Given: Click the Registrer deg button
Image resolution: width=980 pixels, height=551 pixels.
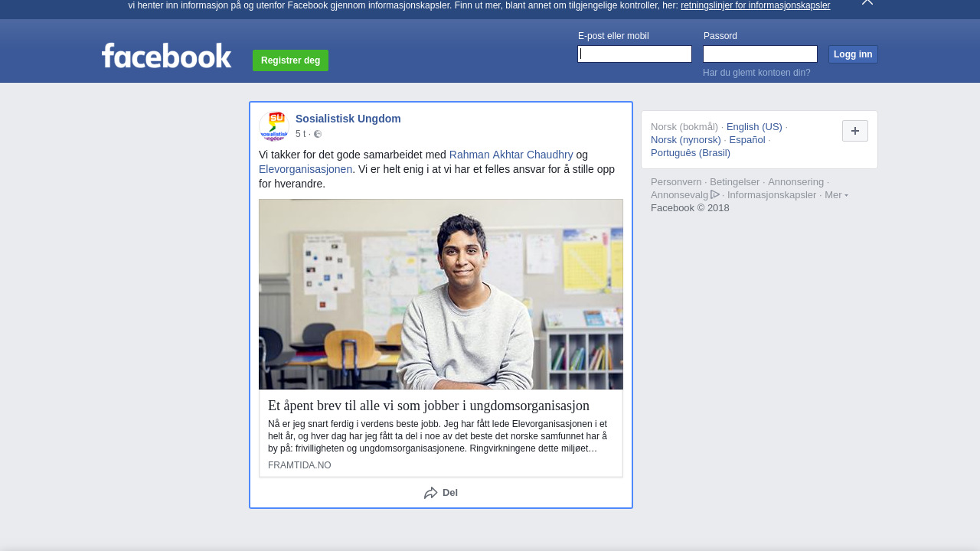Looking at the screenshot, I should tap(290, 60).
